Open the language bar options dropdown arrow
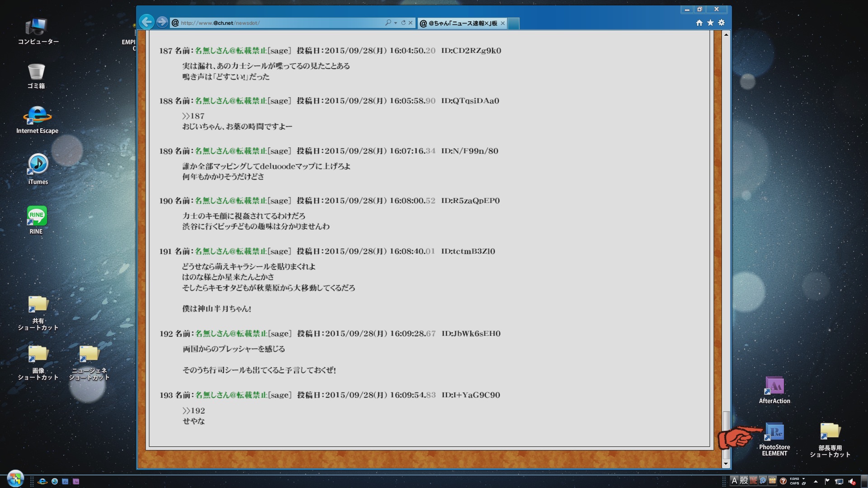 coord(803,479)
